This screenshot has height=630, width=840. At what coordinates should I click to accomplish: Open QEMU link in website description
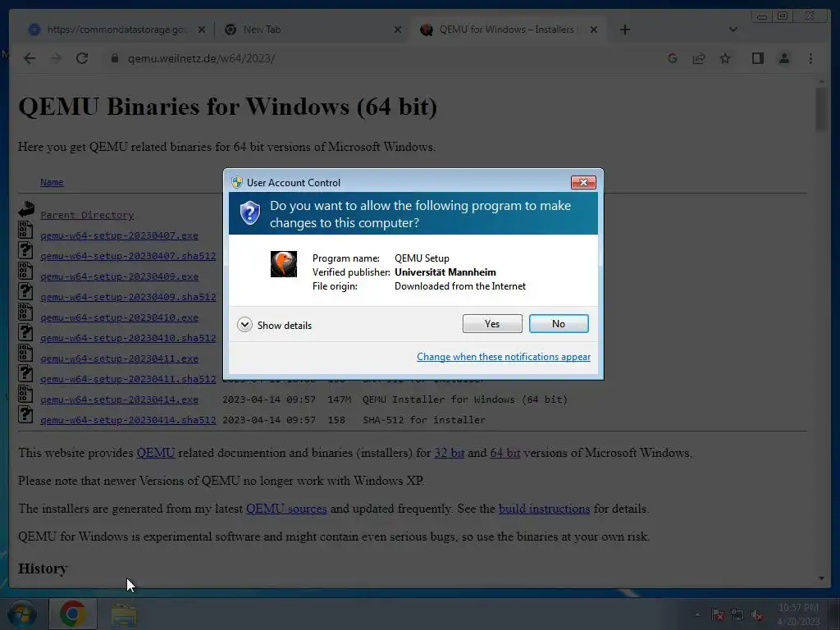(x=155, y=453)
